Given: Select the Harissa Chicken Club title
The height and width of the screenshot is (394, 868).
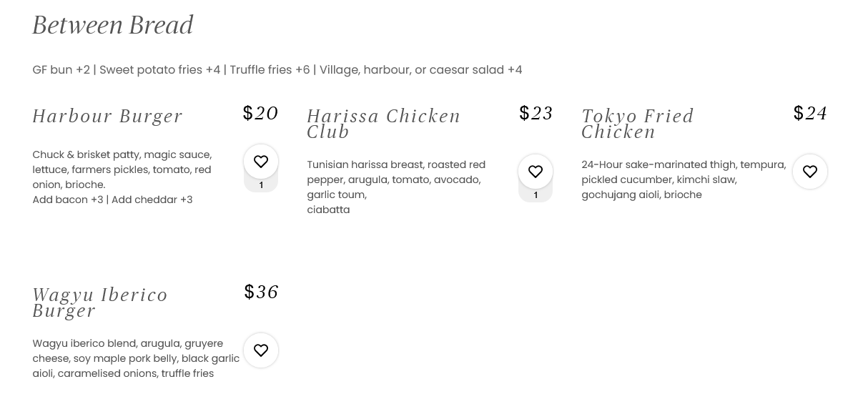Looking at the screenshot, I should coord(383,124).
